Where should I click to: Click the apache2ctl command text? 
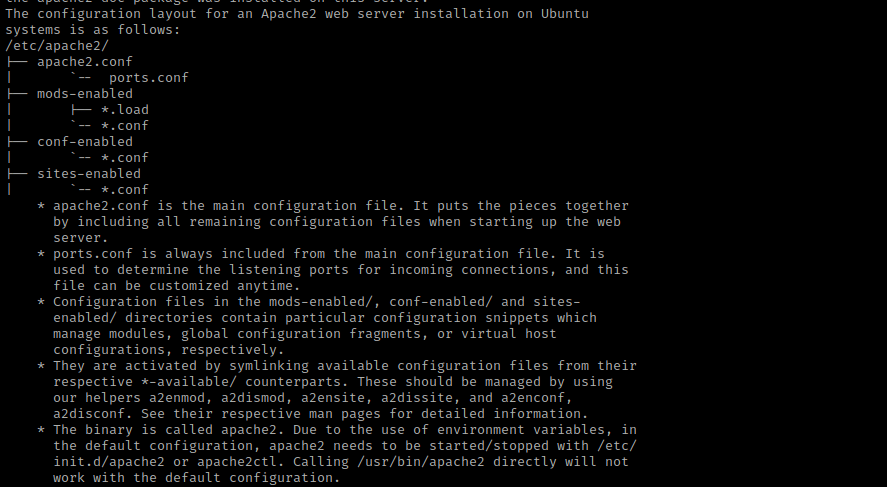(236, 462)
